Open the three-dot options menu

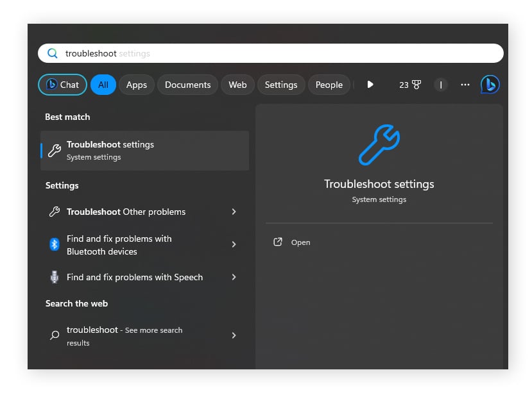coord(465,84)
